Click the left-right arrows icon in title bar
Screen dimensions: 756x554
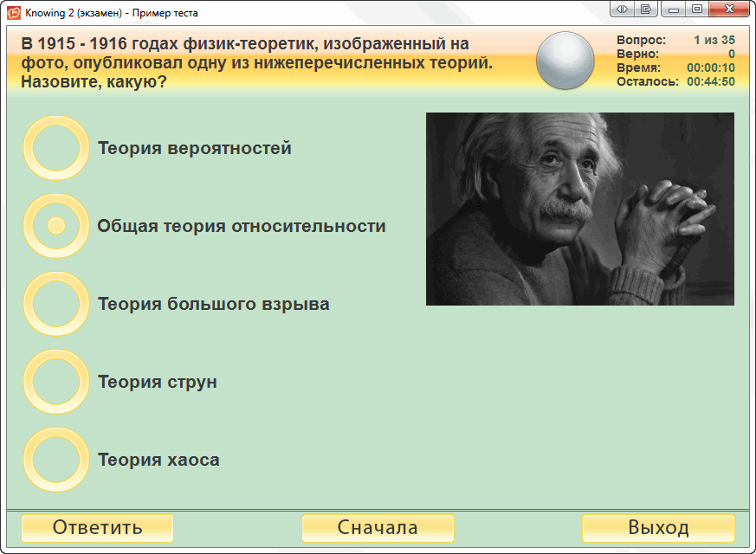622,10
